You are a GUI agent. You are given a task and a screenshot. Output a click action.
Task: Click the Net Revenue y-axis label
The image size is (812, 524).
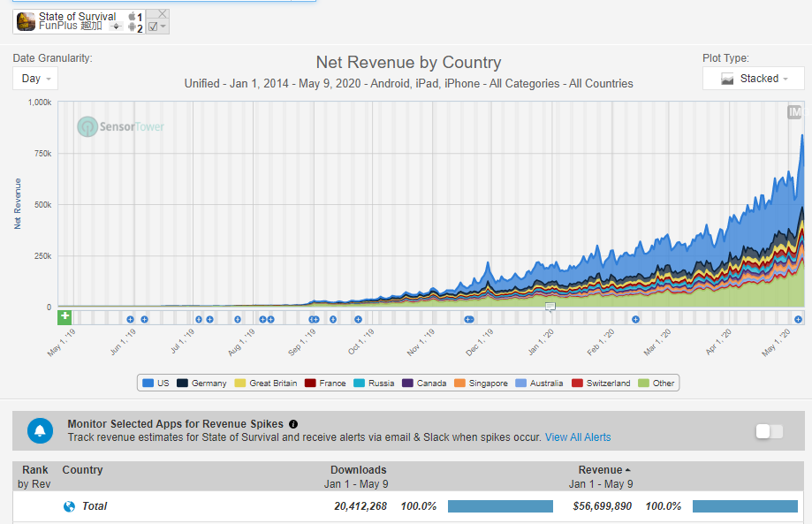pos(18,204)
